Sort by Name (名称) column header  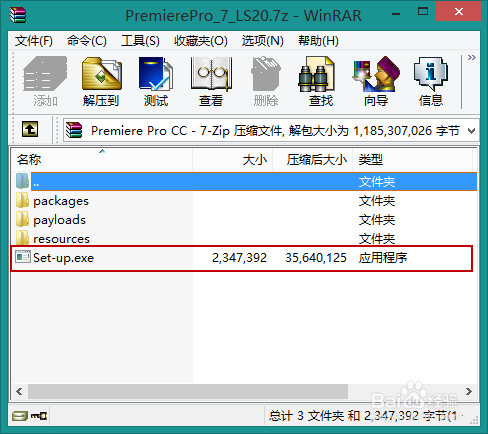102,160
